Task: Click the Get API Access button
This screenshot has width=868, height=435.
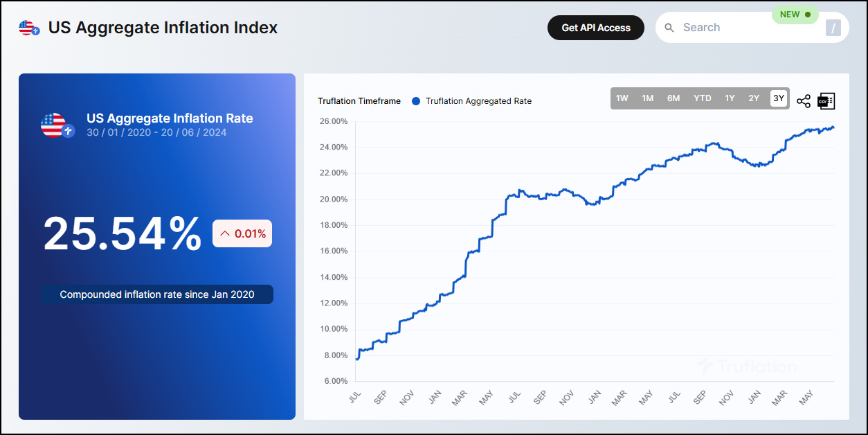Action: click(x=596, y=28)
